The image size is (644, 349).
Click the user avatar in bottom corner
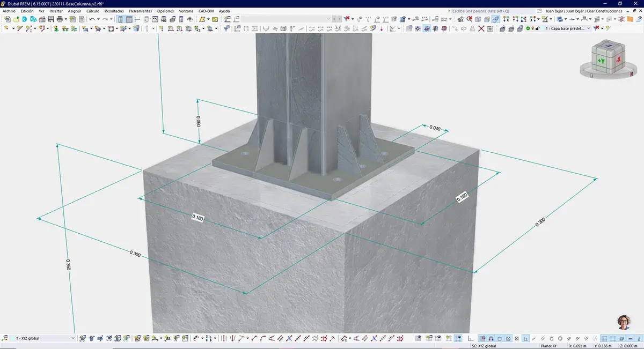pyautogui.click(x=624, y=321)
